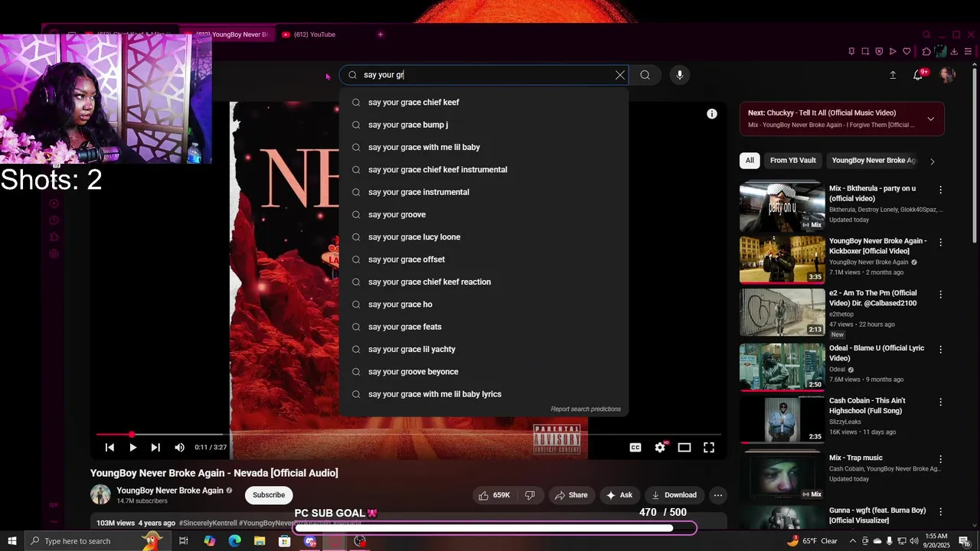The image size is (980, 551).
Task: Seek on the video progress bar
Action: 409,435
